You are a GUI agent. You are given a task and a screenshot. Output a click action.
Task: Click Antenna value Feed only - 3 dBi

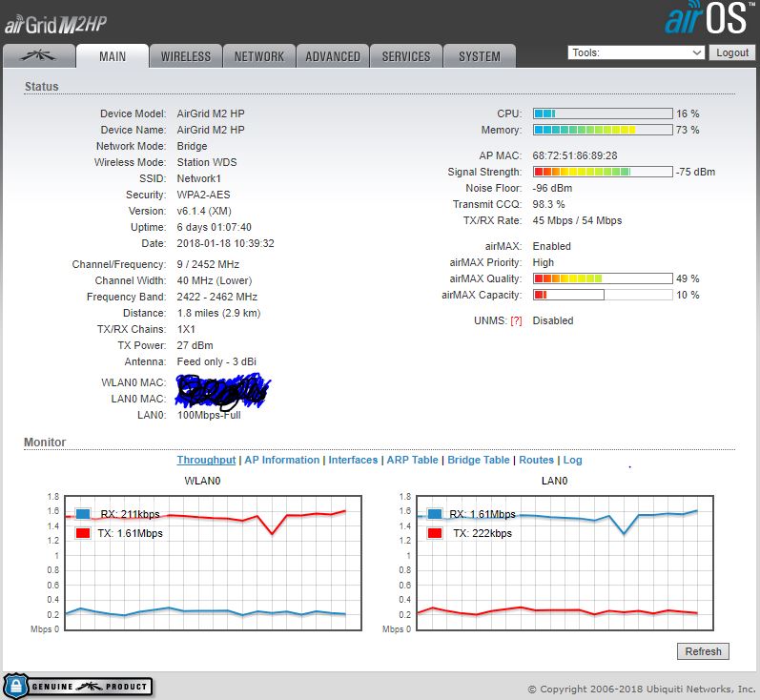click(x=216, y=361)
